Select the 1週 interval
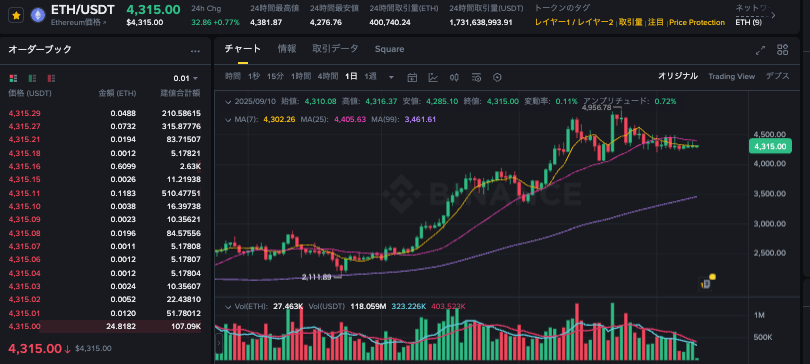The image size is (810, 364). [x=370, y=76]
